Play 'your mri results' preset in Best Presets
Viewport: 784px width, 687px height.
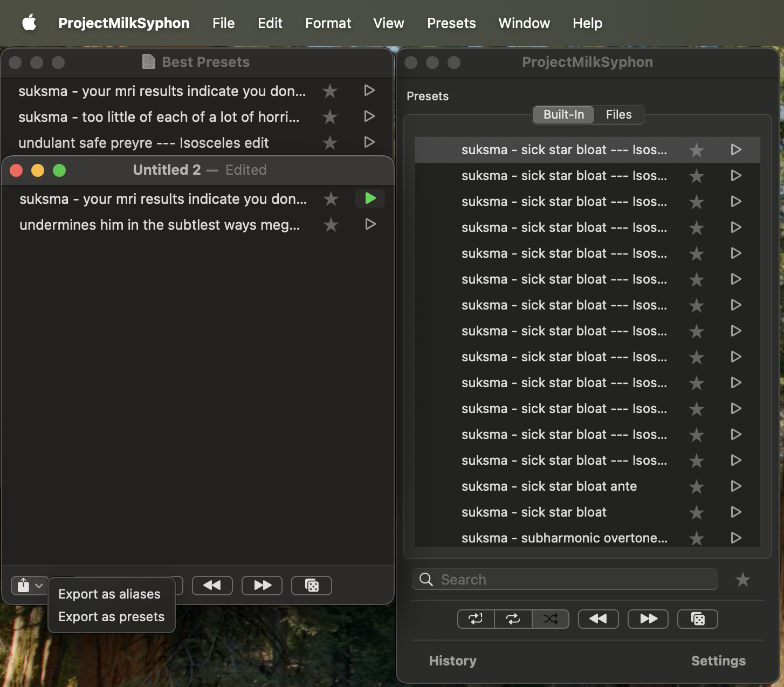pyautogui.click(x=369, y=91)
